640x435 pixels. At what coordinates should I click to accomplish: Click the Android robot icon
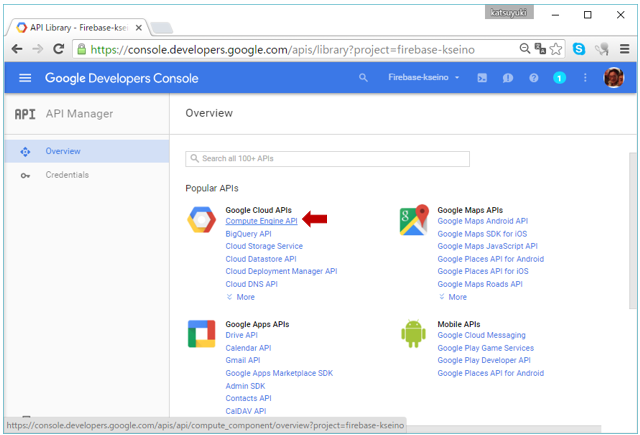pyautogui.click(x=413, y=334)
